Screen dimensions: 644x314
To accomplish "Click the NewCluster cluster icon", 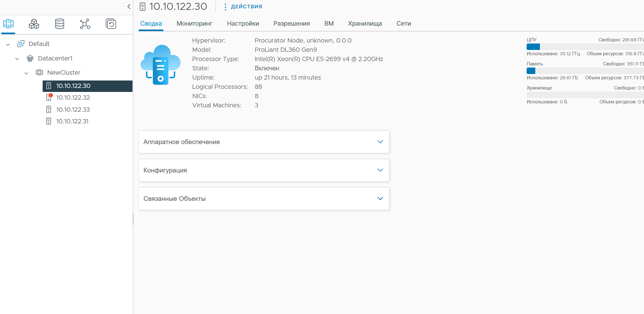I will 39,72.
